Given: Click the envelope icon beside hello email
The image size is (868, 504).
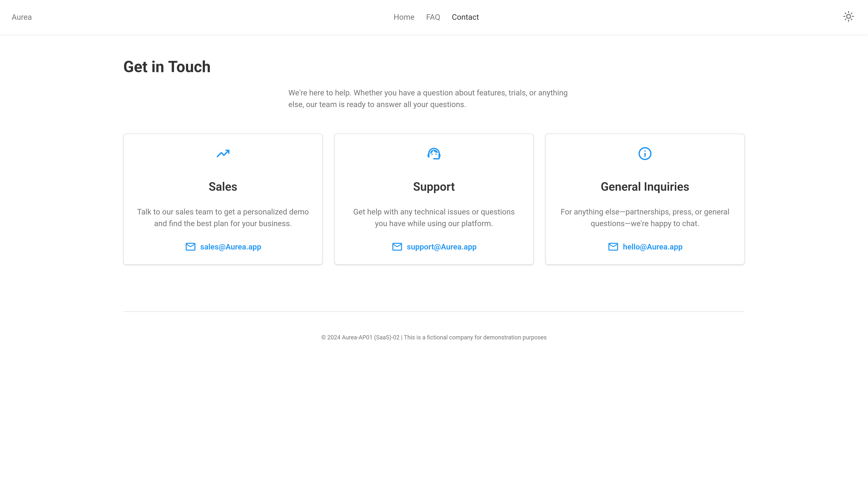Looking at the screenshot, I should [613, 247].
